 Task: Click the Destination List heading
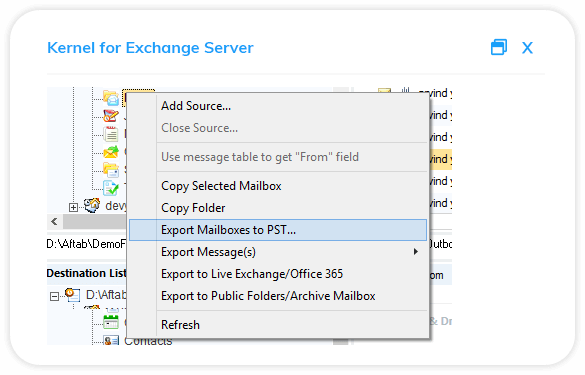(87, 273)
